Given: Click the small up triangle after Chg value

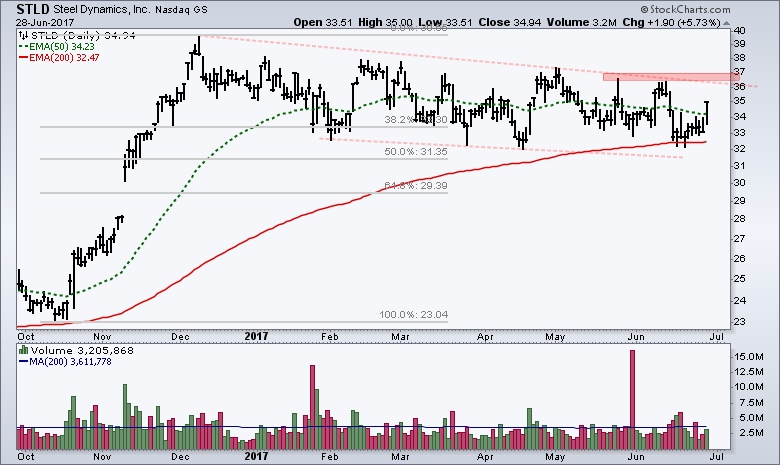Looking at the screenshot, I should tap(726, 23).
